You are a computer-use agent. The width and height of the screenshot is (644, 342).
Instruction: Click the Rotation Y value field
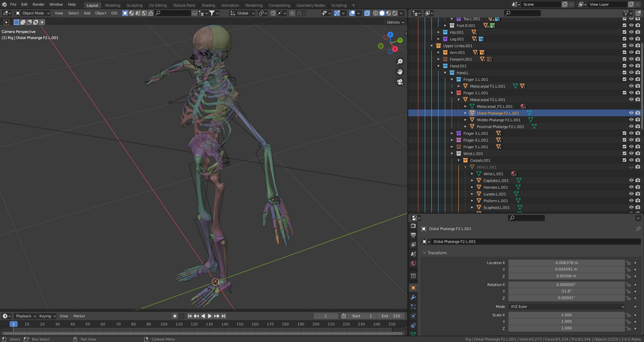tap(566, 291)
